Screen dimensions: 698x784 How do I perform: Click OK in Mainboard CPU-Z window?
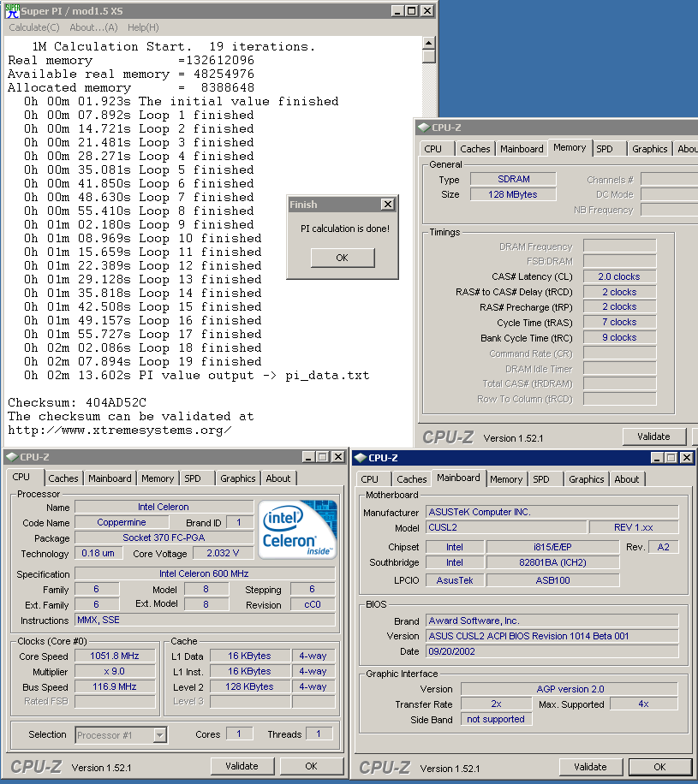(x=659, y=767)
